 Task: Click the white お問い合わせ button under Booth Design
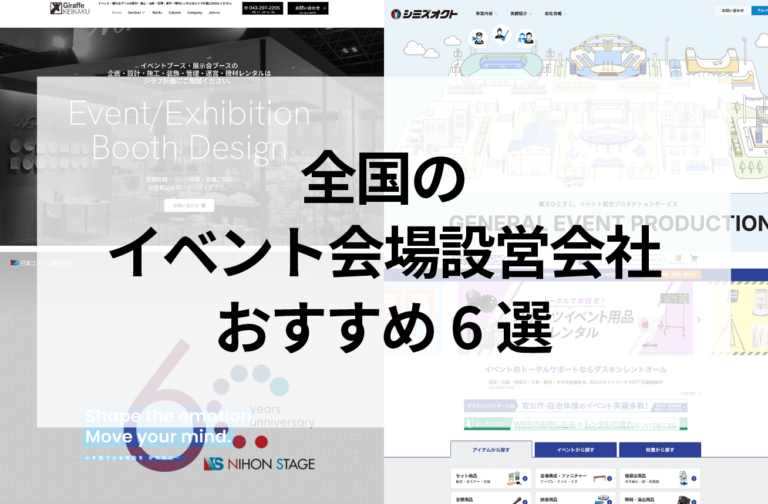189,205
